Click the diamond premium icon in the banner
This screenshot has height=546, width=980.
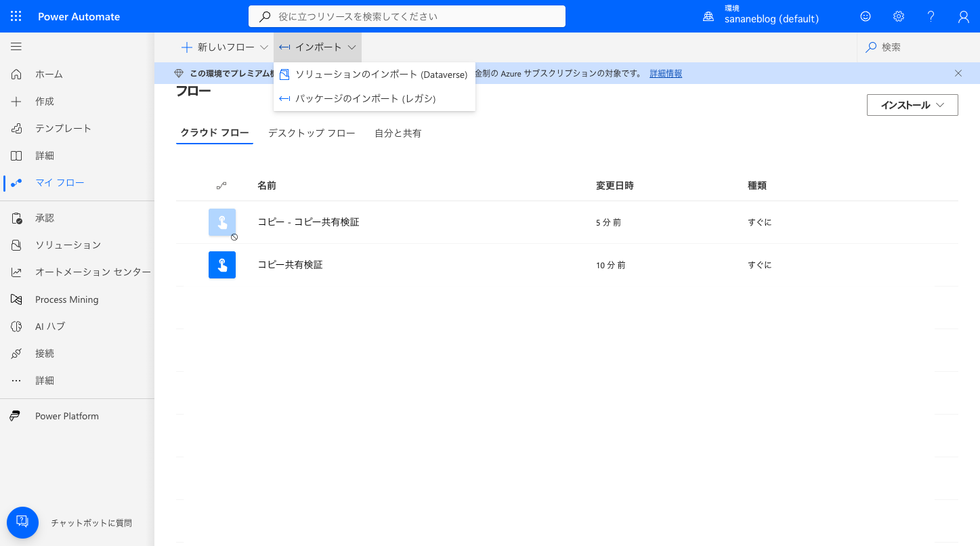(179, 73)
